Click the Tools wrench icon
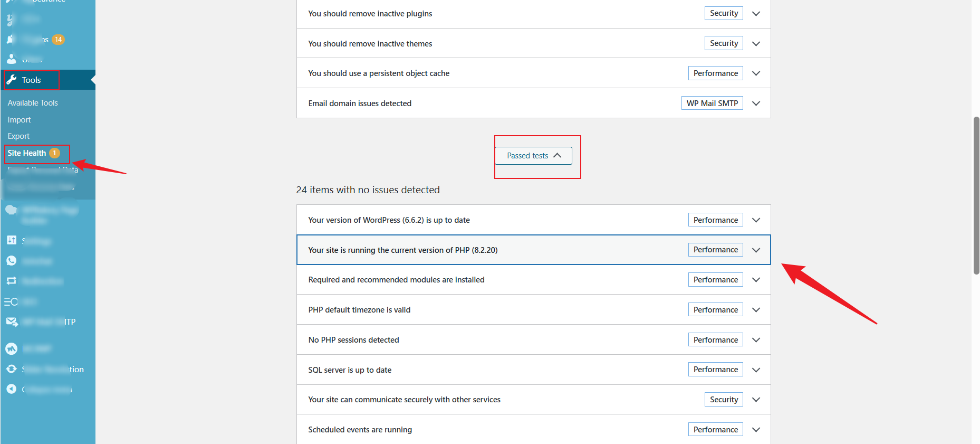This screenshot has width=980, height=444. pos(12,80)
